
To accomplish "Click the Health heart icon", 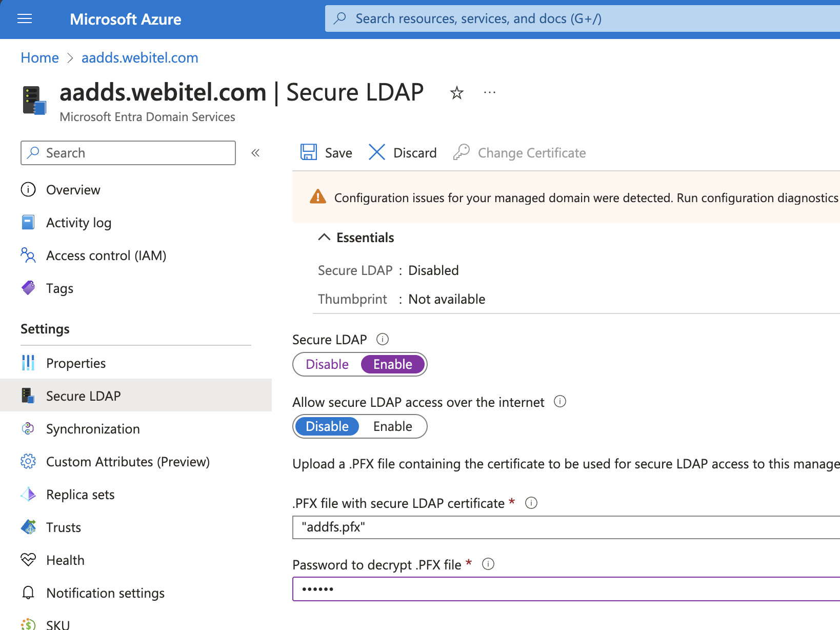I will (x=28, y=560).
